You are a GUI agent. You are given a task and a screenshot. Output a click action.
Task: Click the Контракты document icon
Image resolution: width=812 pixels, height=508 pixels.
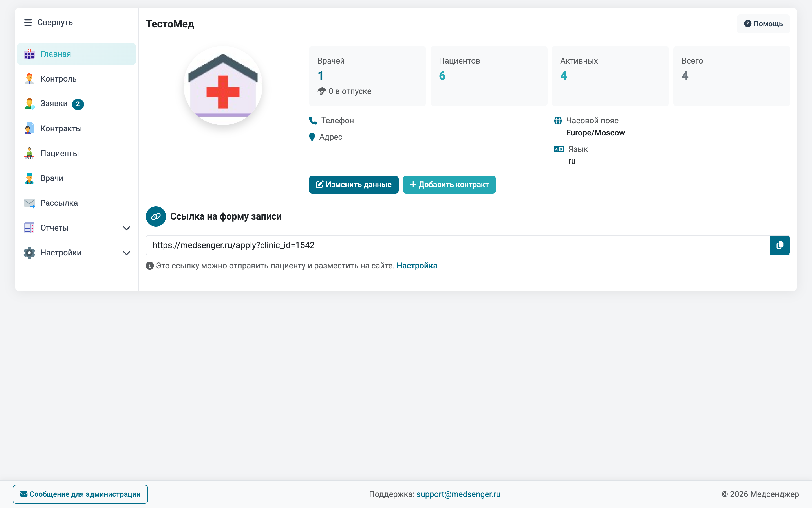coord(29,128)
